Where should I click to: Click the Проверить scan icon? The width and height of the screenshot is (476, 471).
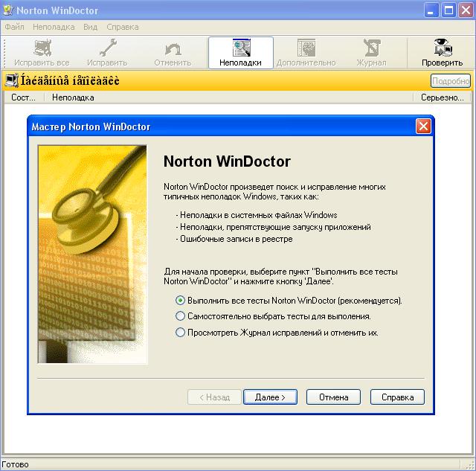coord(443,48)
